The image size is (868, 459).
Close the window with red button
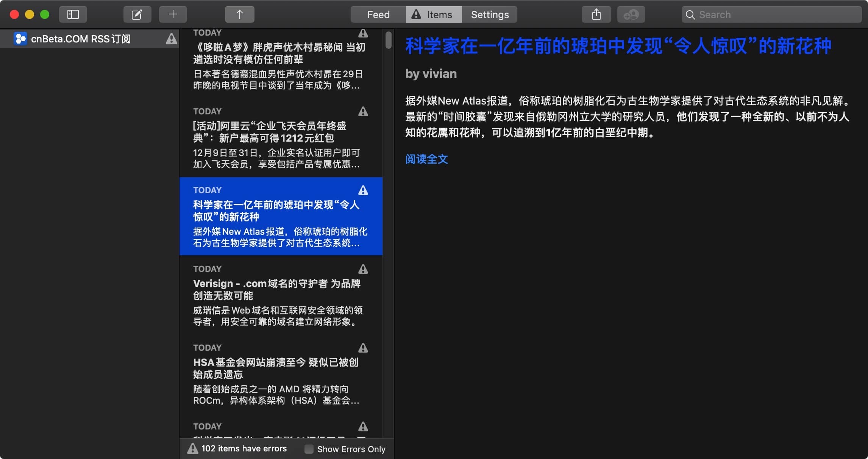14,14
